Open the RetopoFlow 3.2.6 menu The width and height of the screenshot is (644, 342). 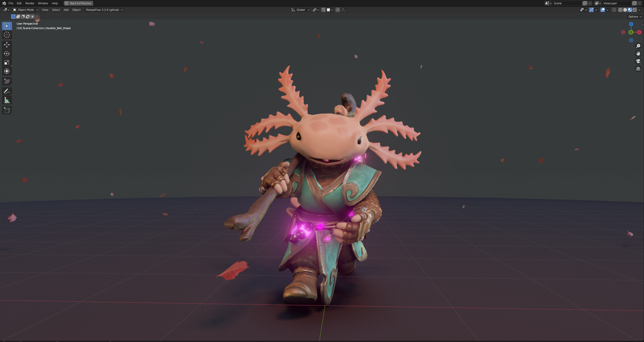[x=104, y=10]
